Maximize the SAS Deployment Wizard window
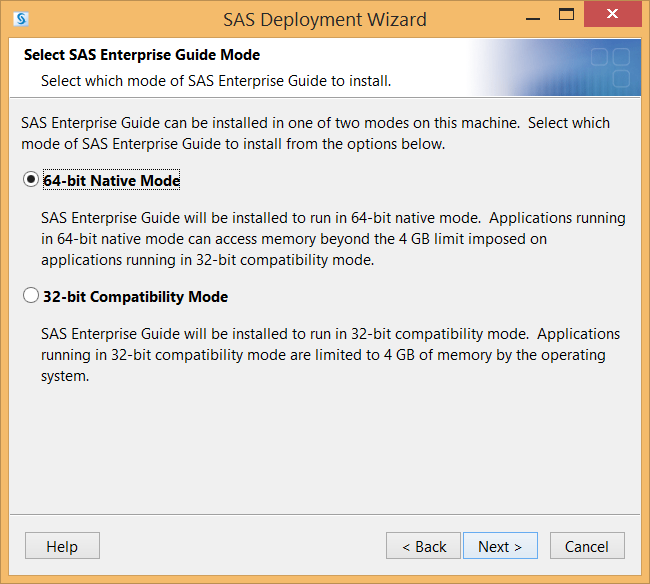The image size is (650, 584). click(x=566, y=15)
